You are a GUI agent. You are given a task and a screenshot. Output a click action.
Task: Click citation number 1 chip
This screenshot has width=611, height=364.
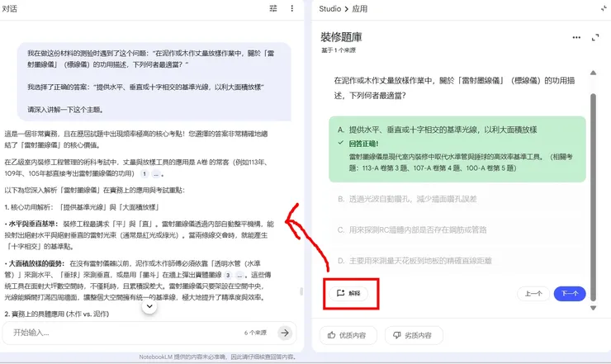point(144,174)
